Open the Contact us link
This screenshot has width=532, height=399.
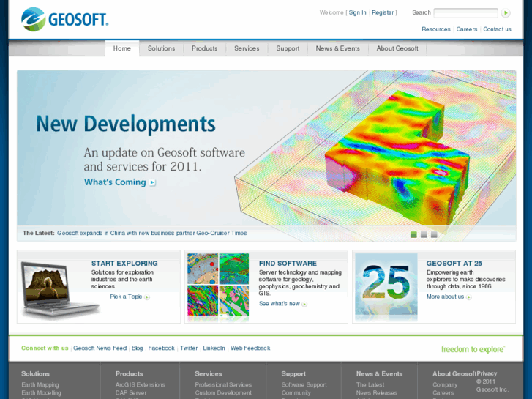497,29
